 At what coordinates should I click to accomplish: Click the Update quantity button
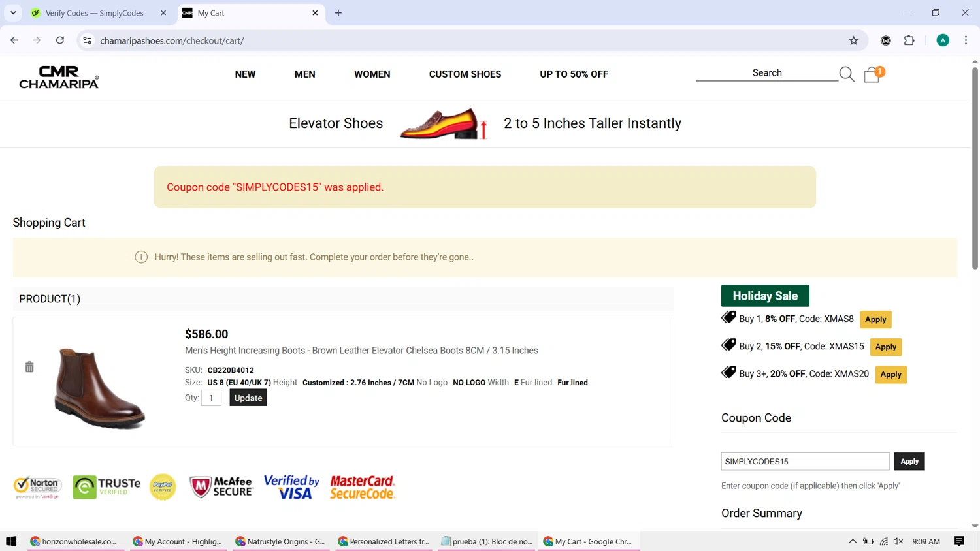248,398
